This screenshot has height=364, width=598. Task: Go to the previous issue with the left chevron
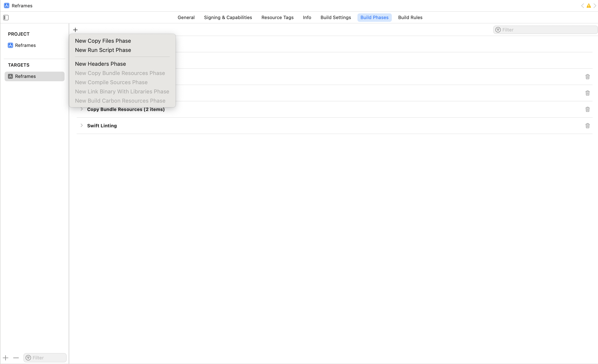(582, 6)
